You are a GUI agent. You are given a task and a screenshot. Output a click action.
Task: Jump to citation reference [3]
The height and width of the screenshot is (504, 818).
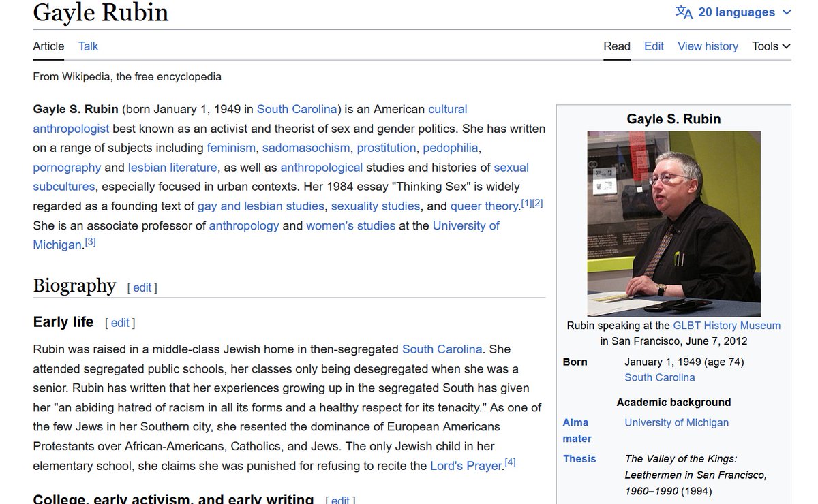pos(90,241)
